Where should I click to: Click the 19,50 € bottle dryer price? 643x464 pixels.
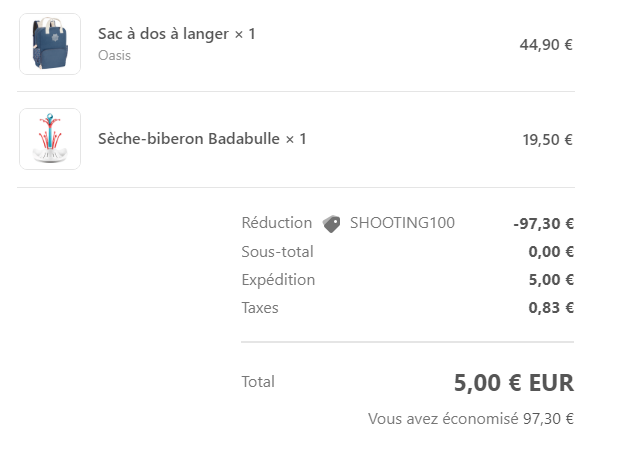547,140
